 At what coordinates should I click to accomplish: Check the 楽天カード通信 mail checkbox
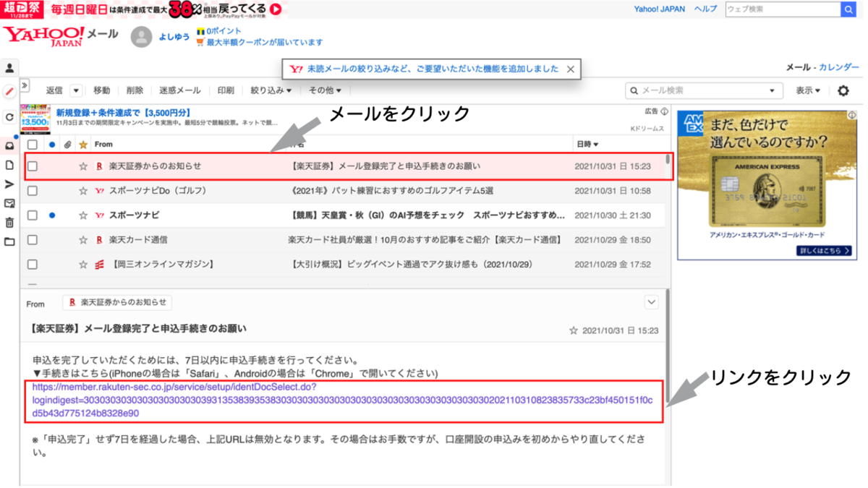pyautogui.click(x=33, y=240)
